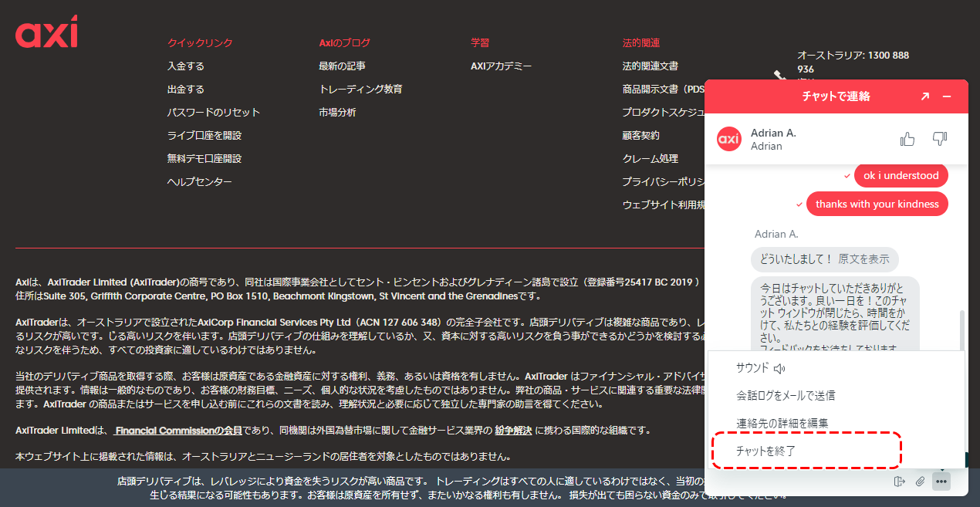
Task: Click the sound speaker icon in the menu
Action: (779, 368)
